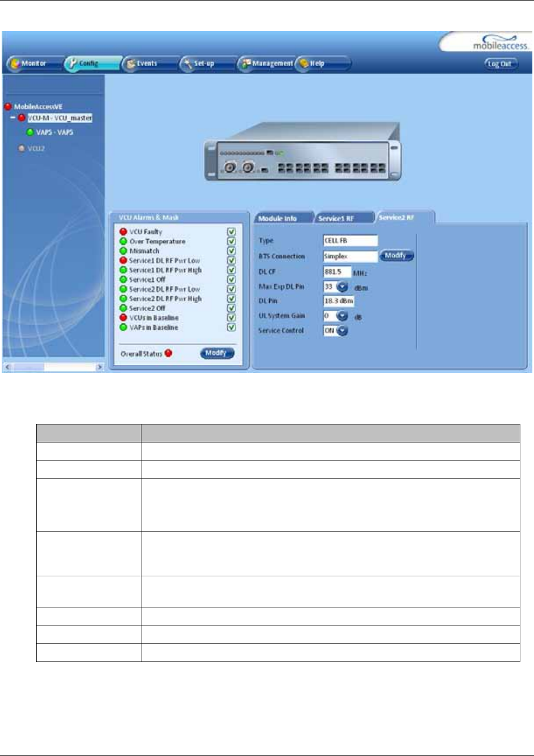The width and height of the screenshot is (534, 756).
Task: Select VCU2 tree item
Action: [x=36, y=148]
